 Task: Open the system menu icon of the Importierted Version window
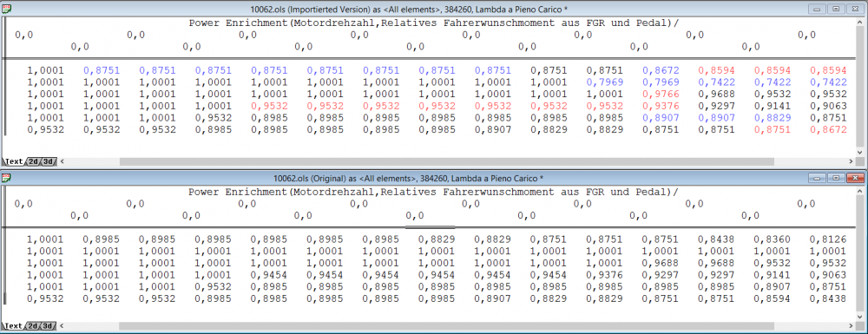7,10
